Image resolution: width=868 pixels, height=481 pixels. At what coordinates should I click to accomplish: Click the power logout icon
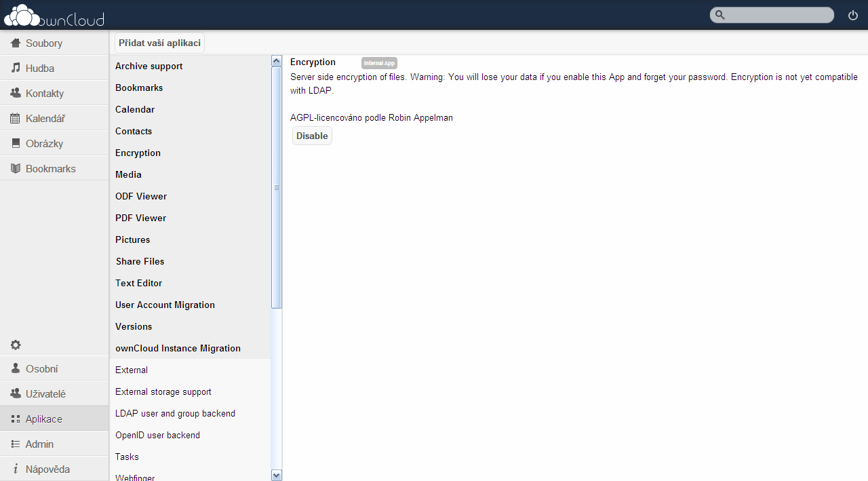pos(853,15)
